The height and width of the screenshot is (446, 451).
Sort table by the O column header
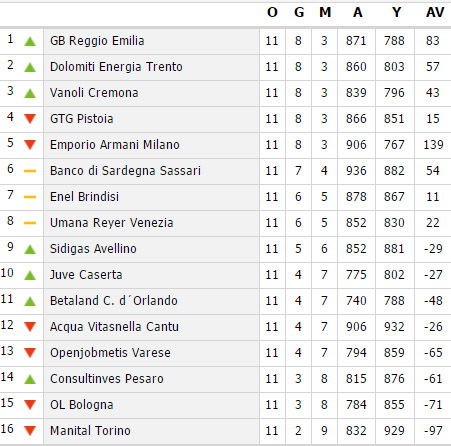pyautogui.click(x=272, y=12)
